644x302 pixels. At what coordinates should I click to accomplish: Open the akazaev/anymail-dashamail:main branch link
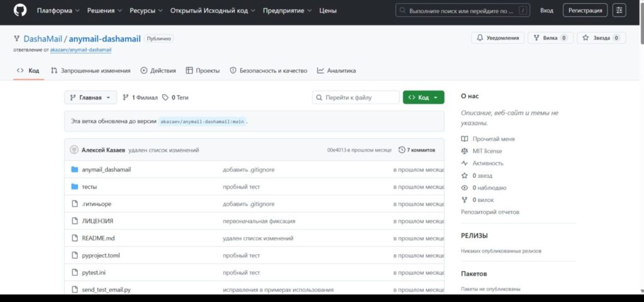tap(202, 121)
